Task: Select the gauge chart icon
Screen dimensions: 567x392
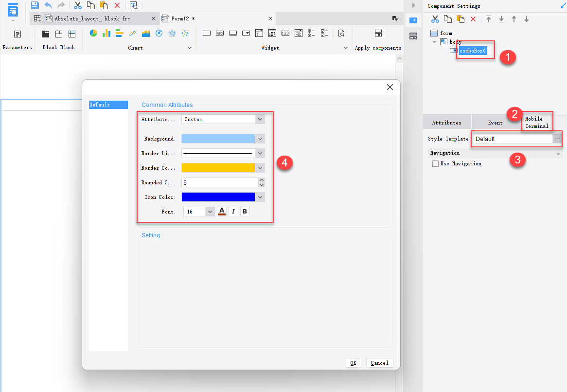Action: pos(159,33)
